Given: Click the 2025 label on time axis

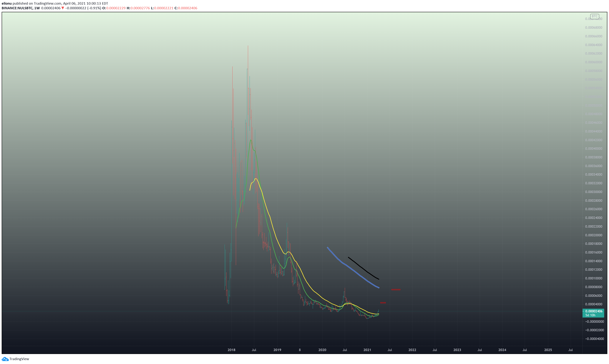Looking at the screenshot, I should click(x=548, y=350).
